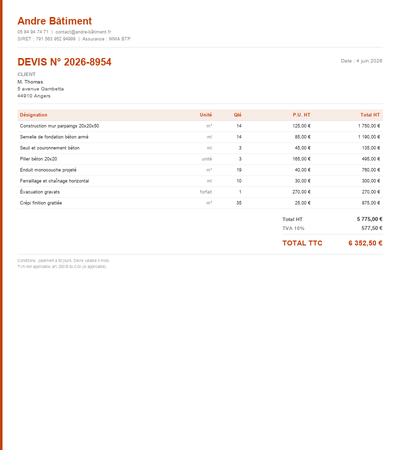This screenshot has width=400, height=450.
Task: Click the payment conditions footer text
Action: point(64,261)
